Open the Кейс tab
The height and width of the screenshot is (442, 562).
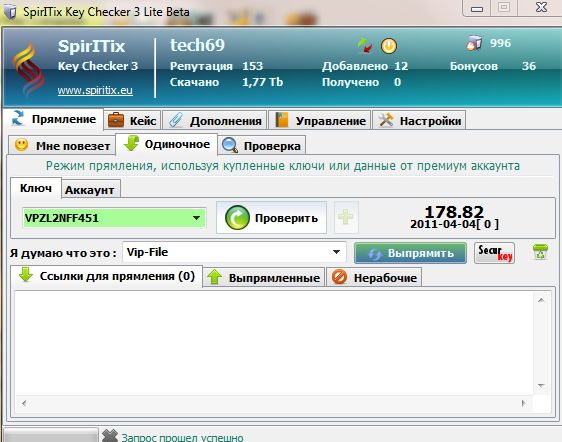coord(132,121)
